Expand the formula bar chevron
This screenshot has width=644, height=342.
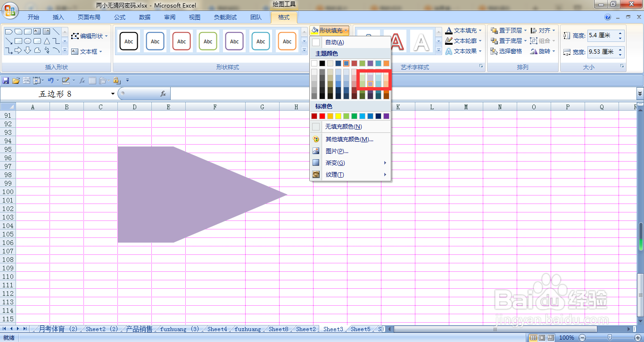tap(640, 94)
